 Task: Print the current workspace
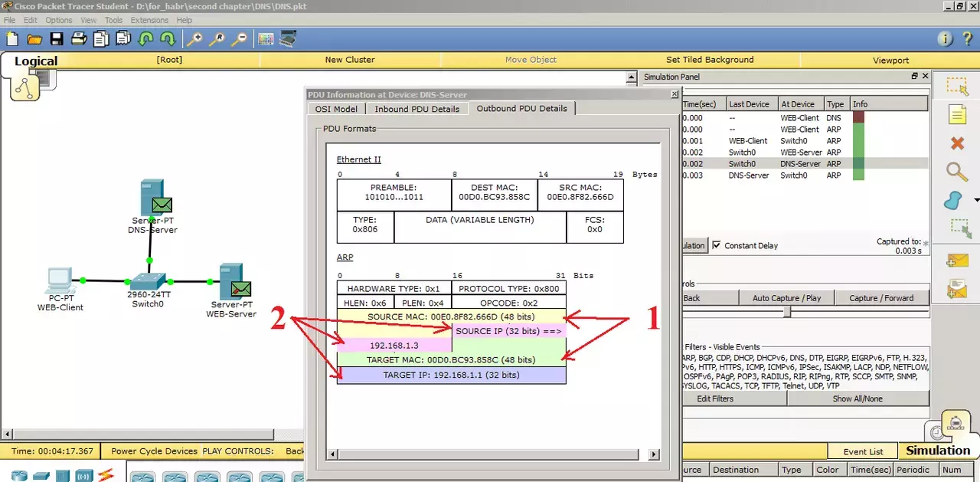[x=79, y=39]
